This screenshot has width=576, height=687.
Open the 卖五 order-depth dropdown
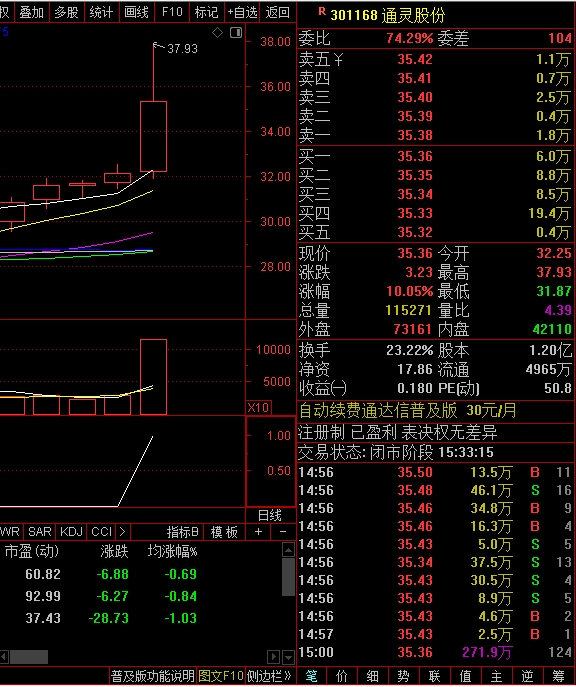pos(339,59)
